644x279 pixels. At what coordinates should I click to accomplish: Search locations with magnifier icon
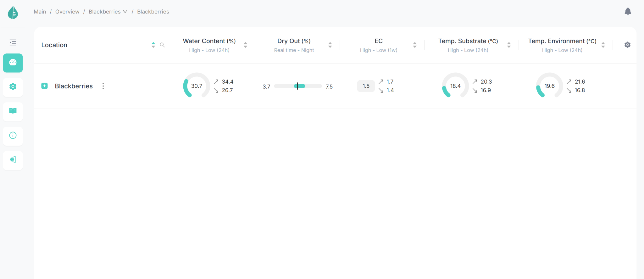pyautogui.click(x=162, y=45)
